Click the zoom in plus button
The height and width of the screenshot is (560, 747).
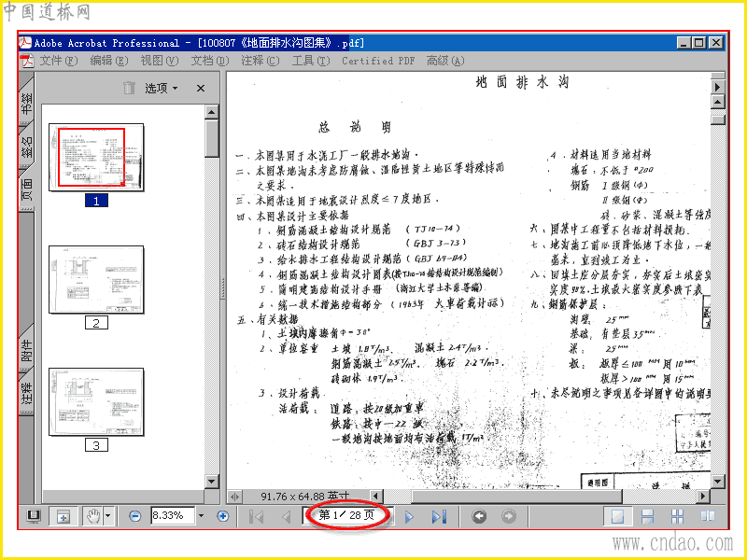tap(222, 516)
